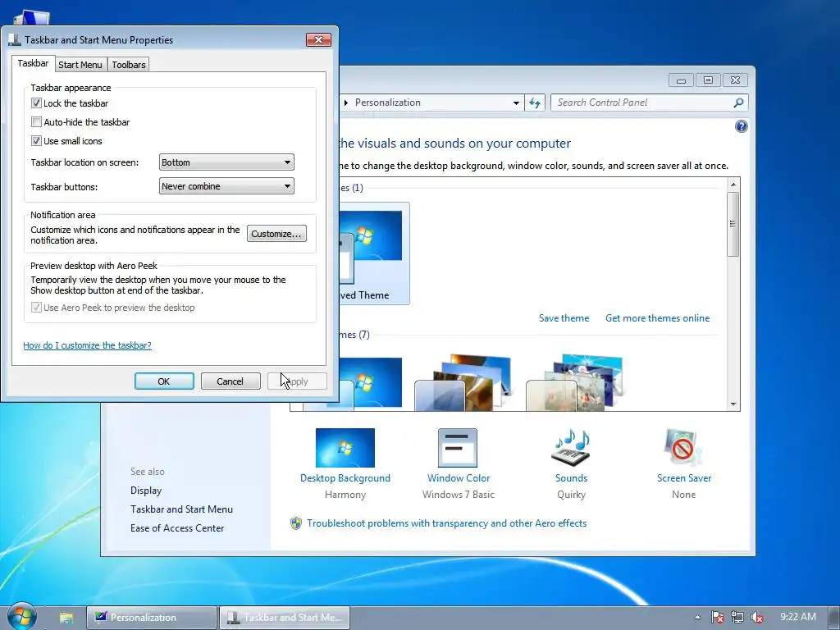Uncheck Lock the taskbar
This screenshot has height=630, width=840.
click(36, 103)
